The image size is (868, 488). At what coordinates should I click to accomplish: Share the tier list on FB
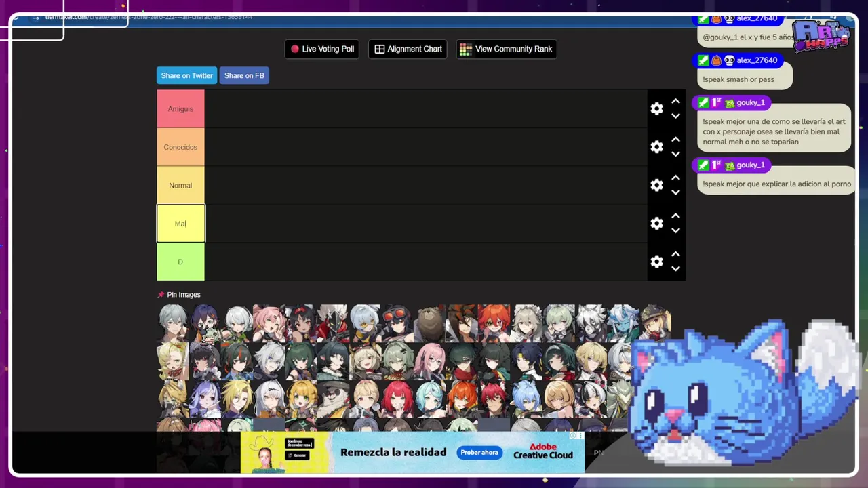pyautogui.click(x=244, y=75)
